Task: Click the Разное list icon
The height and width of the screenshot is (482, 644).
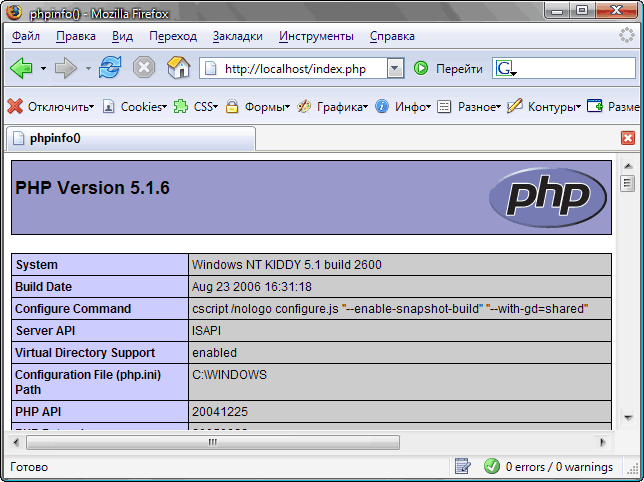Action: (x=444, y=107)
